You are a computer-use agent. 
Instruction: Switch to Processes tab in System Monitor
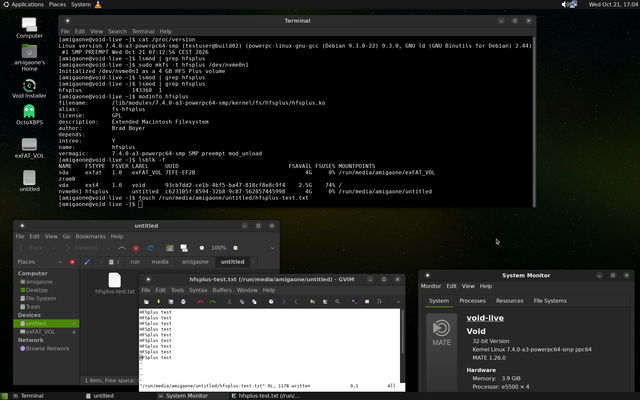pos(472,301)
